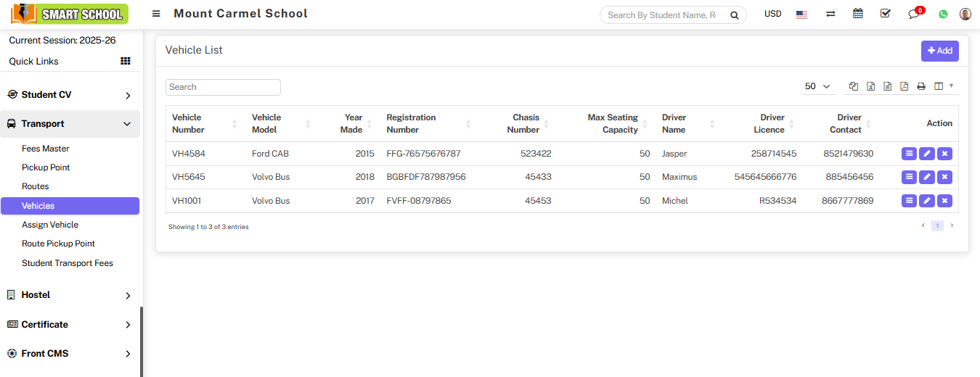Open the chat messages icon
Image resolution: width=980 pixels, height=377 pixels.
pyautogui.click(x=913, y=14)
